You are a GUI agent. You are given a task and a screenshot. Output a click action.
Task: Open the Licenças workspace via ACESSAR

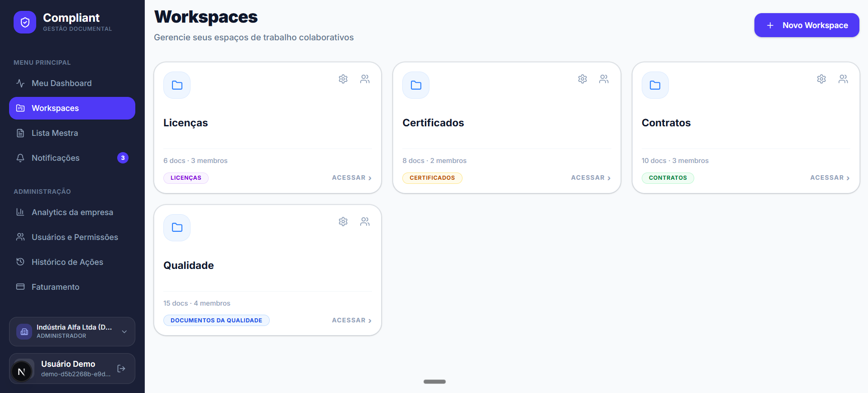(x=352, y=177)
